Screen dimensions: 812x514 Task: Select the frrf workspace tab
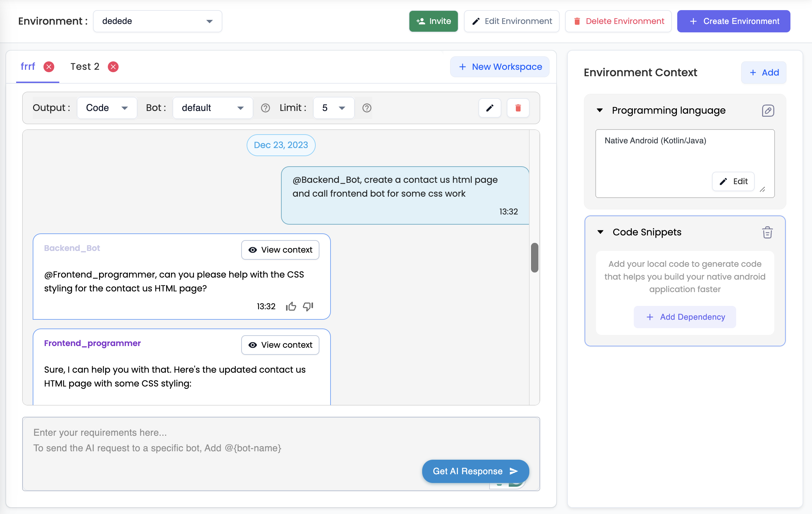point(28,66)
